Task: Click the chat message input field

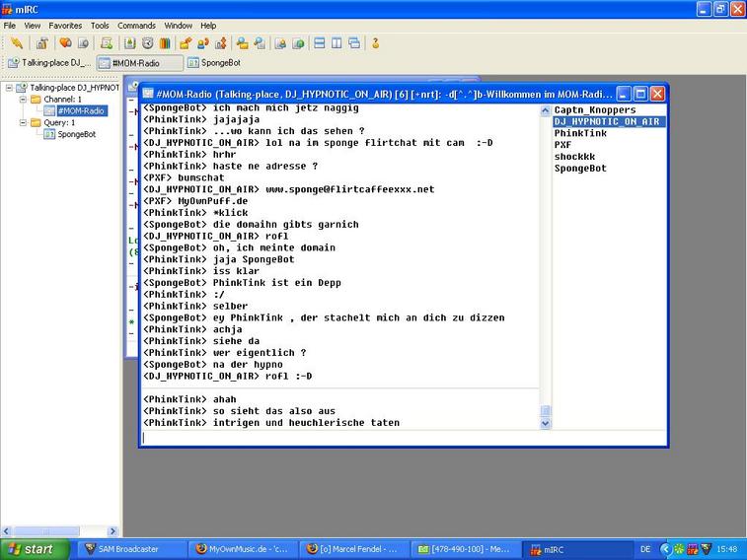Action: pos(345,437)
